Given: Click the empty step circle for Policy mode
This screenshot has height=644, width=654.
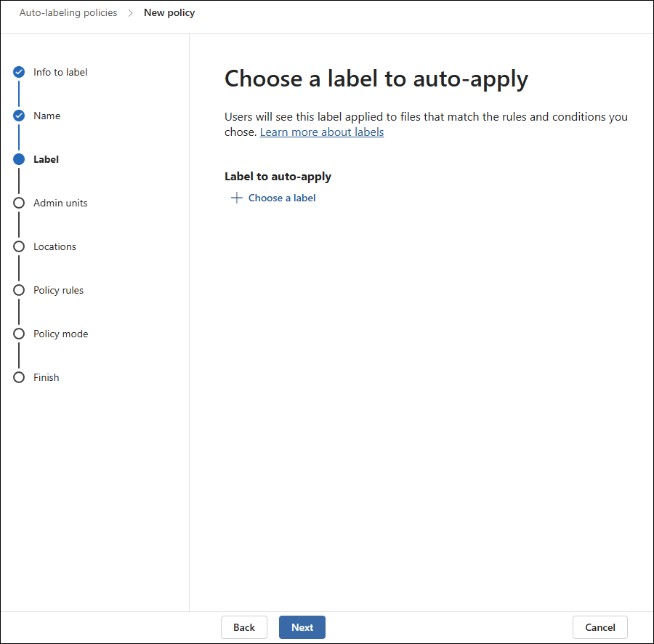Looking at the screenshot, I should (19, 334).
